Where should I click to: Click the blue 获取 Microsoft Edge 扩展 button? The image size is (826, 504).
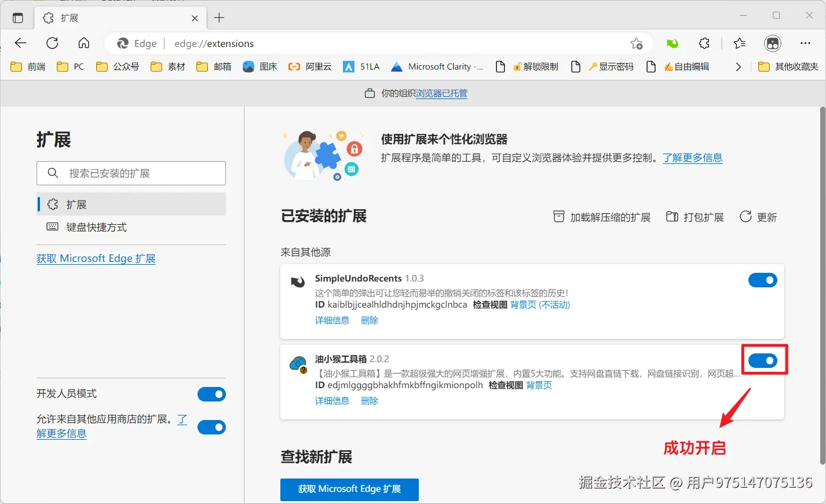pos(349,490)
